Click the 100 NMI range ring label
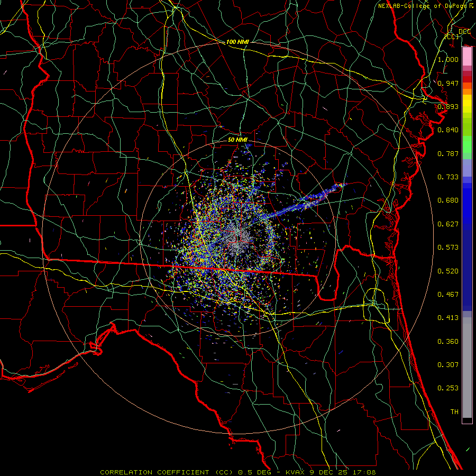The width and height of the screenshot is (476, 476). point(237,42)
